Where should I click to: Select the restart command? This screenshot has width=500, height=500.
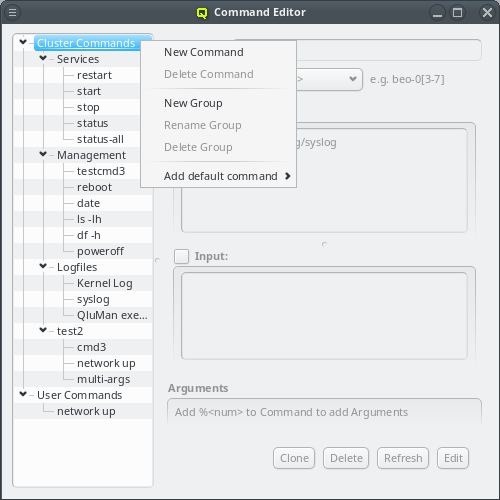[94, 75]
